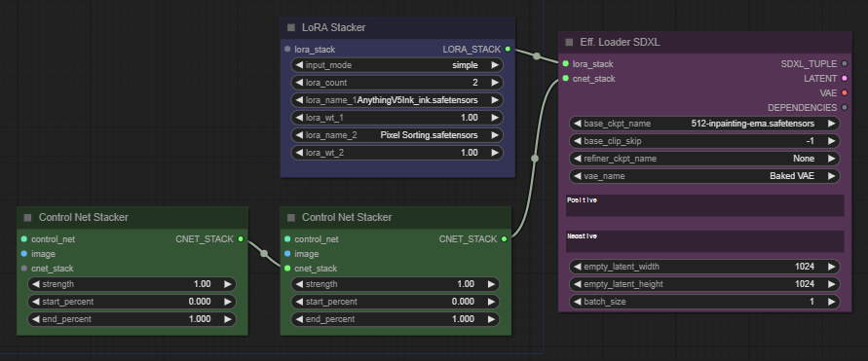Screen dimensions: 868x361
Task: Click the midpoint dot on the LORA_STACK link
Action: pyautogui.click(x=537, y=55)
